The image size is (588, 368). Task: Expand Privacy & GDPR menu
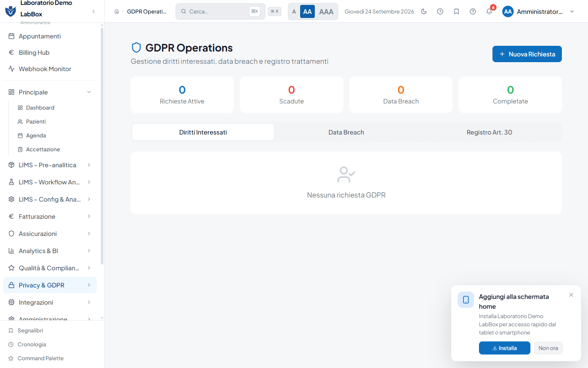(x=50, y=285)
